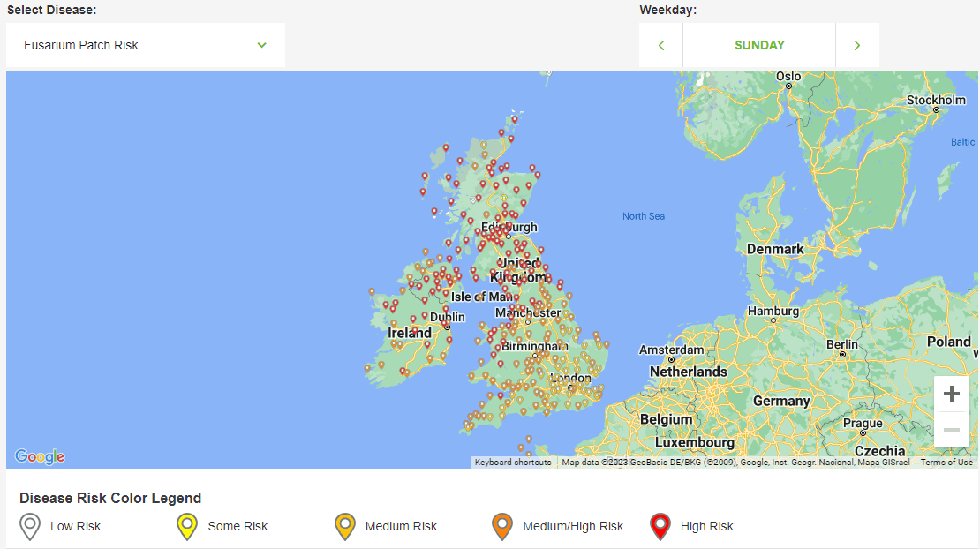Viewport: 980px width, 549px height.
Task: Click the SUNDAY weekday label
Action: coord(758,44)
